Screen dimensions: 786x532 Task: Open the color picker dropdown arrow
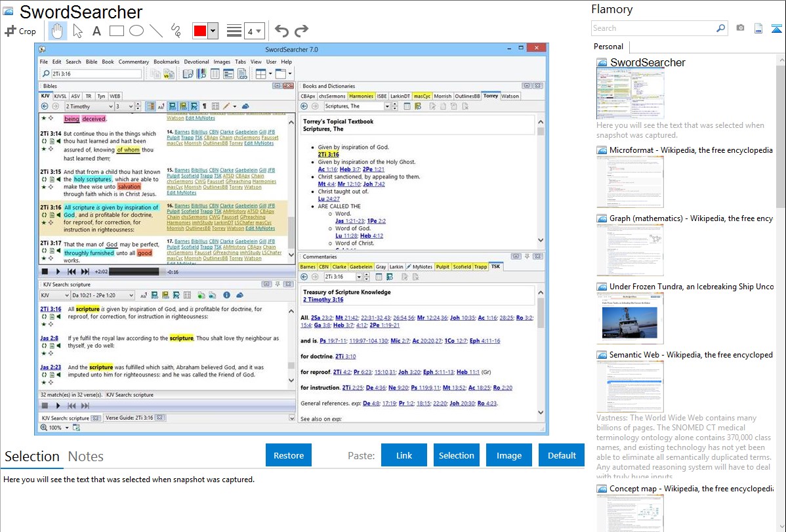(x=213, y=31)
